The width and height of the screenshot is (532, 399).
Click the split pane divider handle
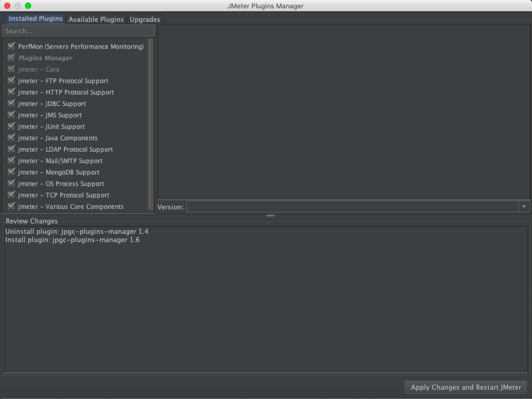click(270, 216)
